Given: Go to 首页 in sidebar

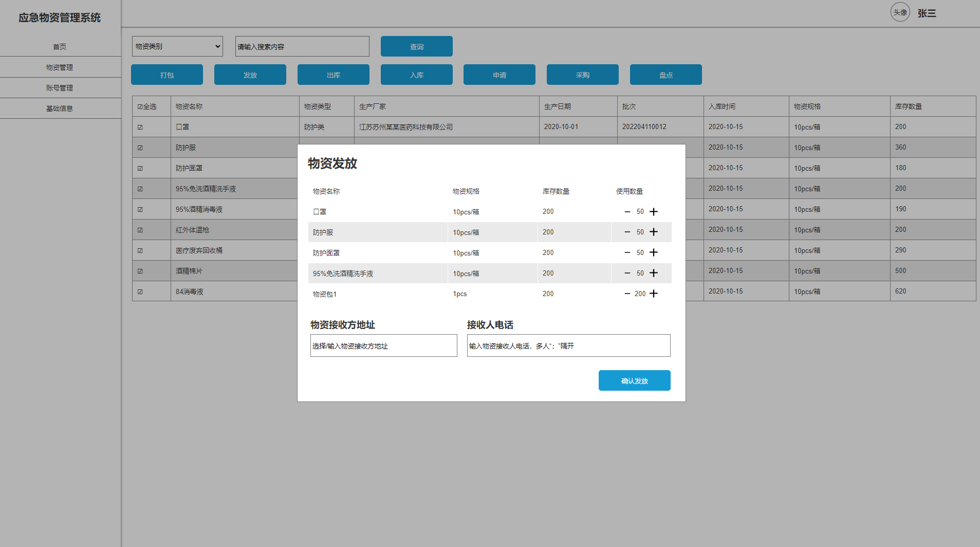Looking at the screenshot, I should 60,47.
